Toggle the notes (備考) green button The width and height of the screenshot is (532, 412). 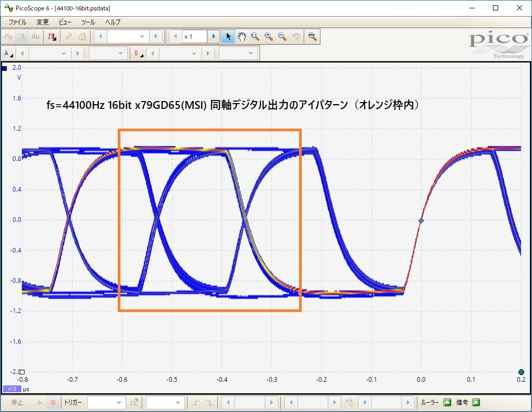click(476, 403)
